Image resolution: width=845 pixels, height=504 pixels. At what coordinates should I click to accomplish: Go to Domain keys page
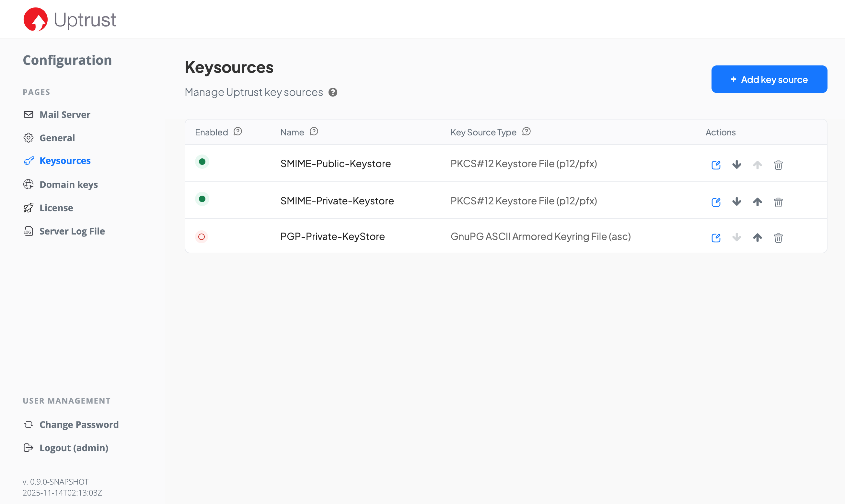(x=68, y=184)
